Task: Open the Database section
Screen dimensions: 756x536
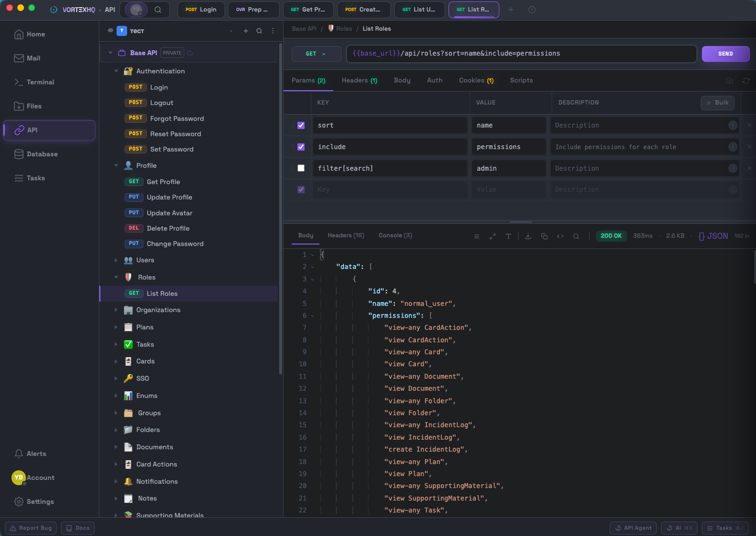Action: pos(35,154)
